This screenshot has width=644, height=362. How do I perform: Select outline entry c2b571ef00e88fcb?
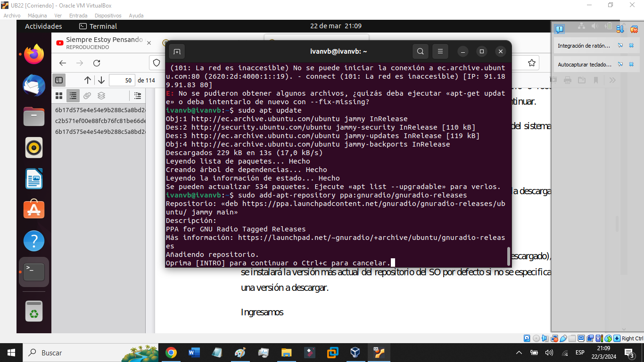[x=100, y=121]
